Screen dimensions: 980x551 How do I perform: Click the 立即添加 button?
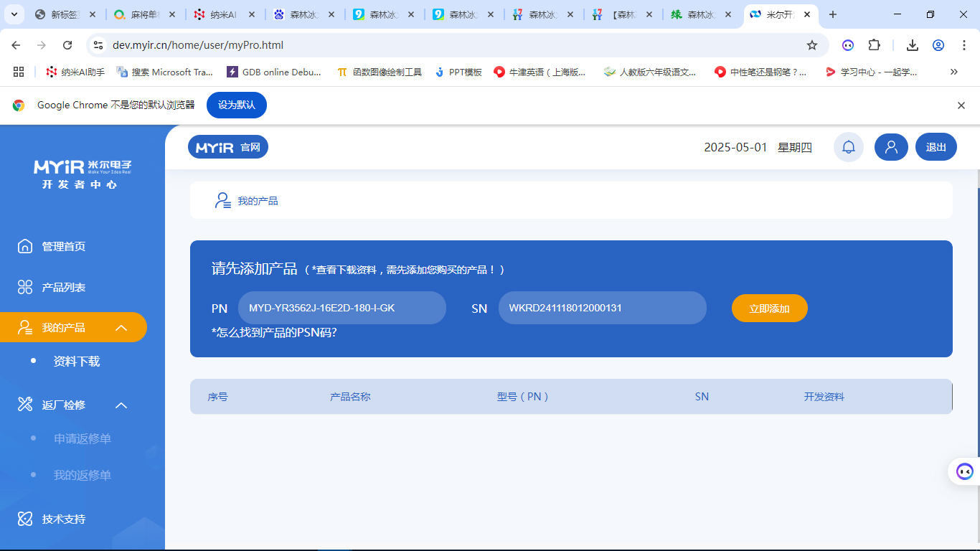[x=770, y=309]
